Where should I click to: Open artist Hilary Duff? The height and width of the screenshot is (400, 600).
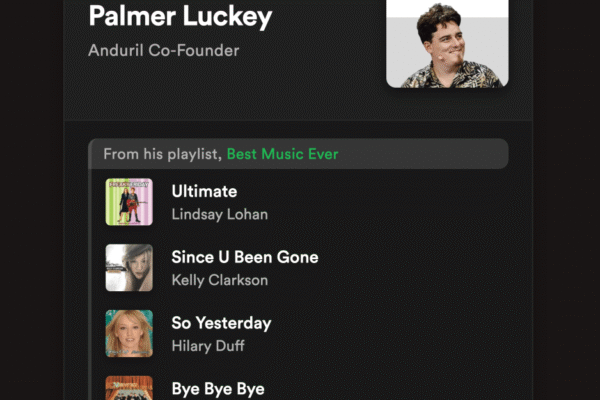pyautogui.click(x=208, y=346)
